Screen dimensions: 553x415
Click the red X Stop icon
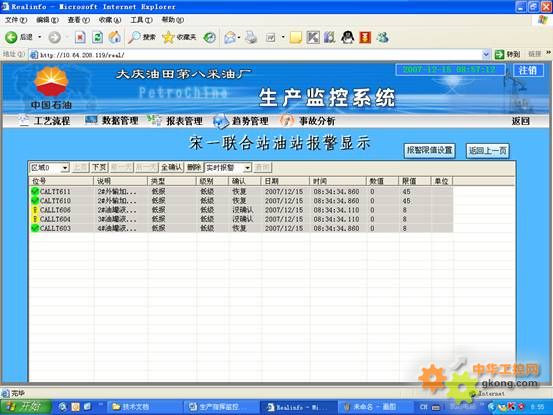pyautogui.click(x=80, y=37)
